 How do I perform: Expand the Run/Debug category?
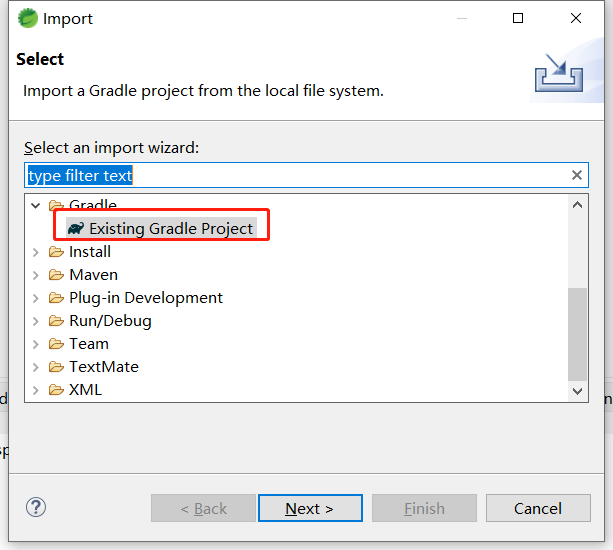36,321
